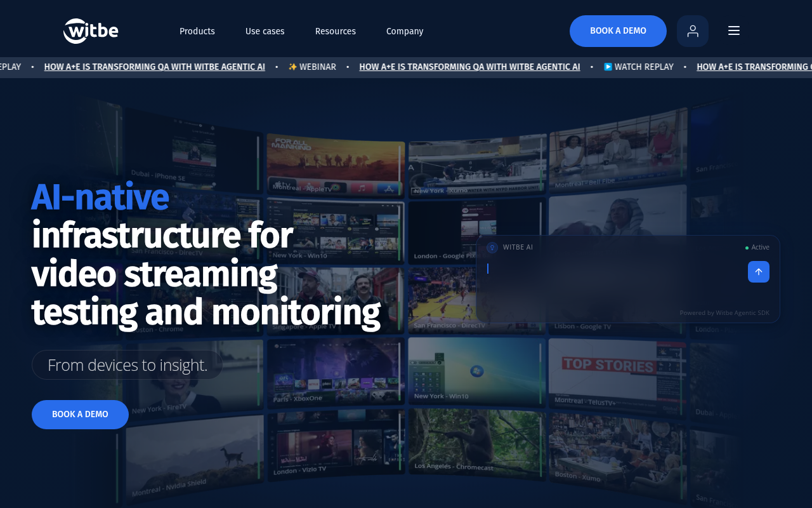Open the Use cases menu
The width and height of the screenshot is (812, 508).
[x=265, y=31]
